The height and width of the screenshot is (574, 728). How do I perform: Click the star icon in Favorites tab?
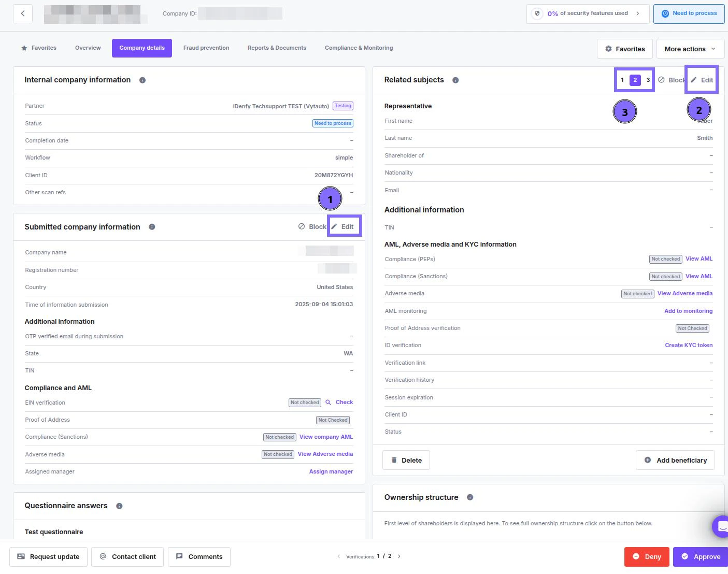24,48
